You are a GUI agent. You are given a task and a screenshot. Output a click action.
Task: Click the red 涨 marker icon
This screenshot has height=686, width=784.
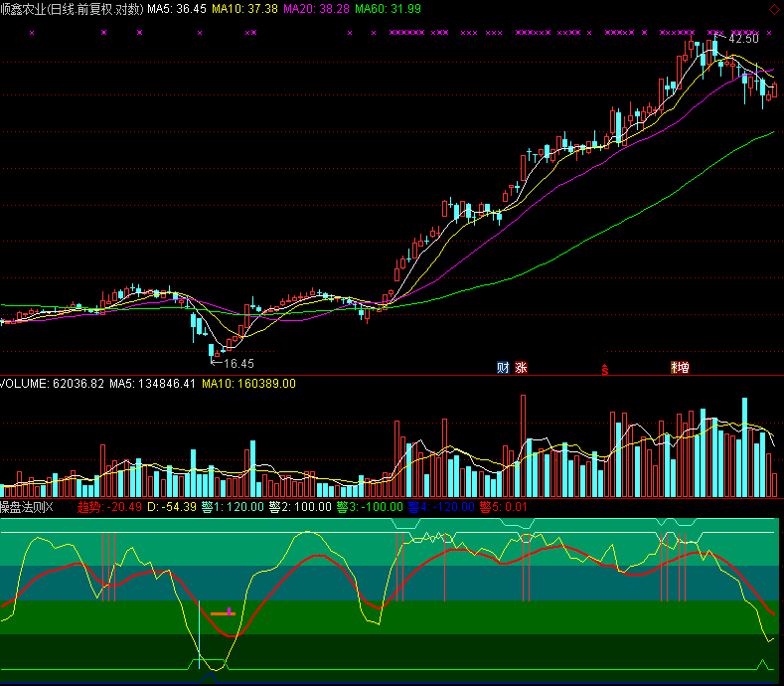pos(521,367)
